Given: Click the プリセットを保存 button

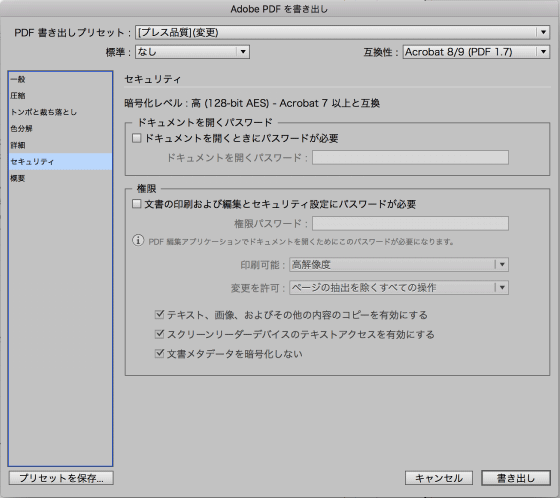Looking at the screenshot, I should coord(61,478).
